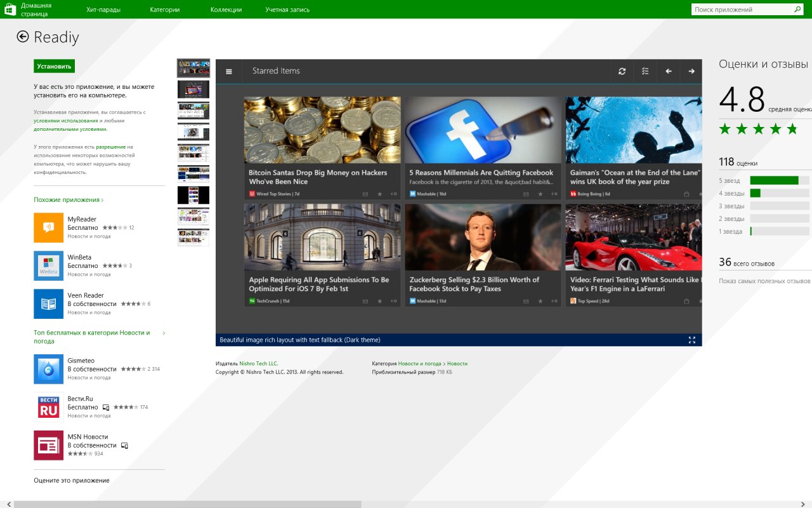Click the right arrow icon in the screenshot toolbar
Screen dimensions: 812x508
pos(691,71)
